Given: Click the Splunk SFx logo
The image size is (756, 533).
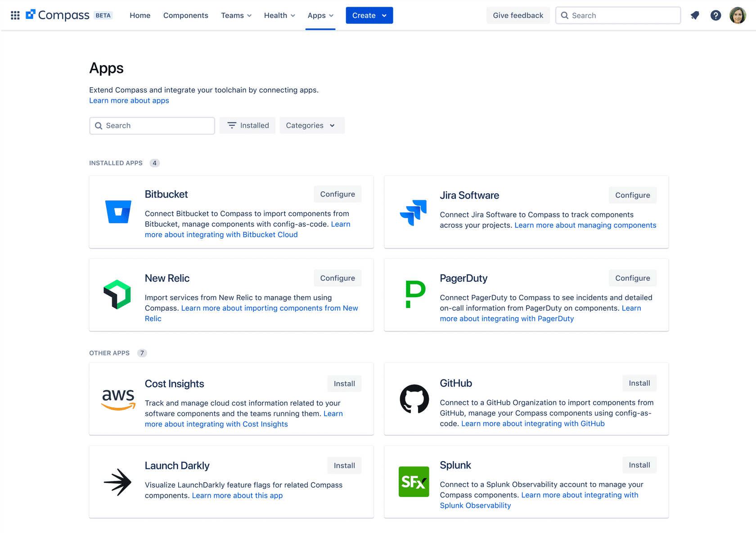Looking at the screenshot, I should [x=414, y=482].
